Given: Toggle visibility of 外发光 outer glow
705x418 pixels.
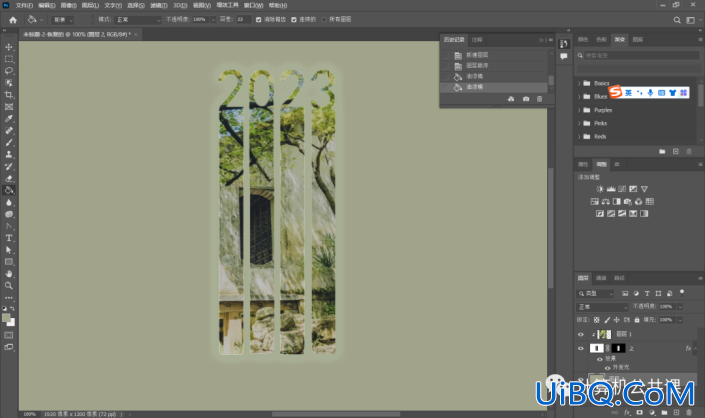Looking at the screenshot, I should point(607,368).
